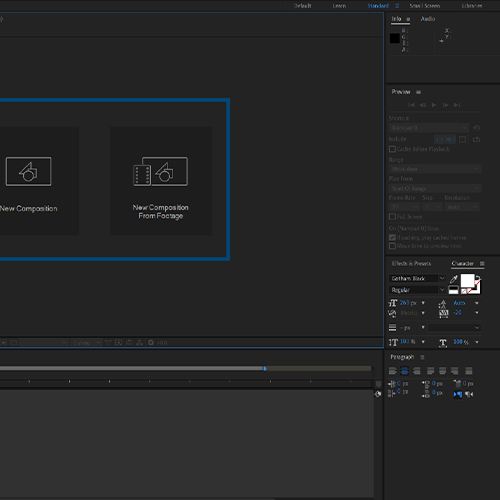Center align text in Paragraph panel
This screenshot has height=500, width=500.
click(x=404, y=371)
